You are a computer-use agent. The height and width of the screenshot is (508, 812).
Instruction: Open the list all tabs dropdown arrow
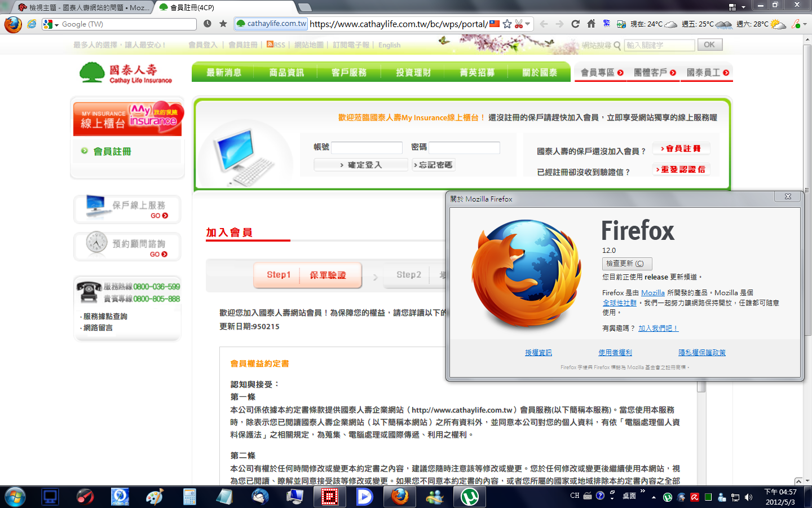[744, 7]
